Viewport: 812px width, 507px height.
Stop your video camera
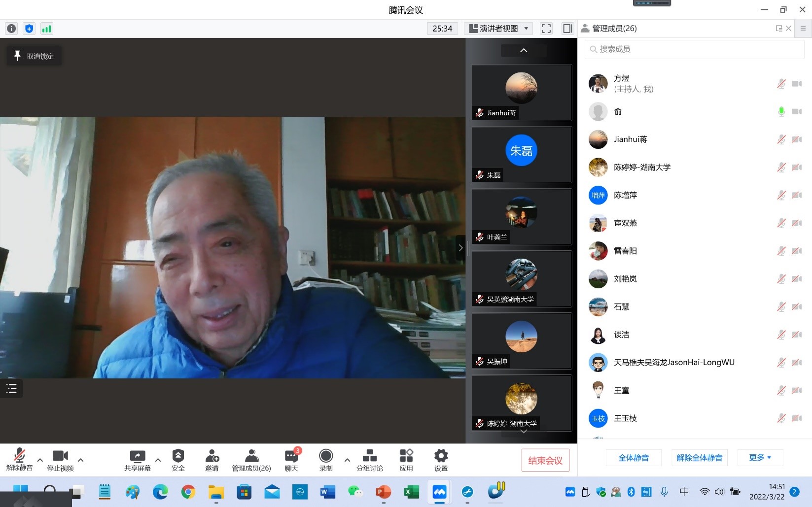pyautogui.click(x=60, y=460)
